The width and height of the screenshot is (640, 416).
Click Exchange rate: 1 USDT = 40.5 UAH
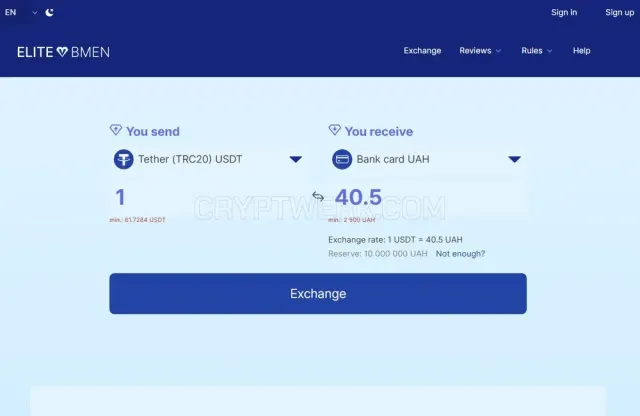click(396, 240)
